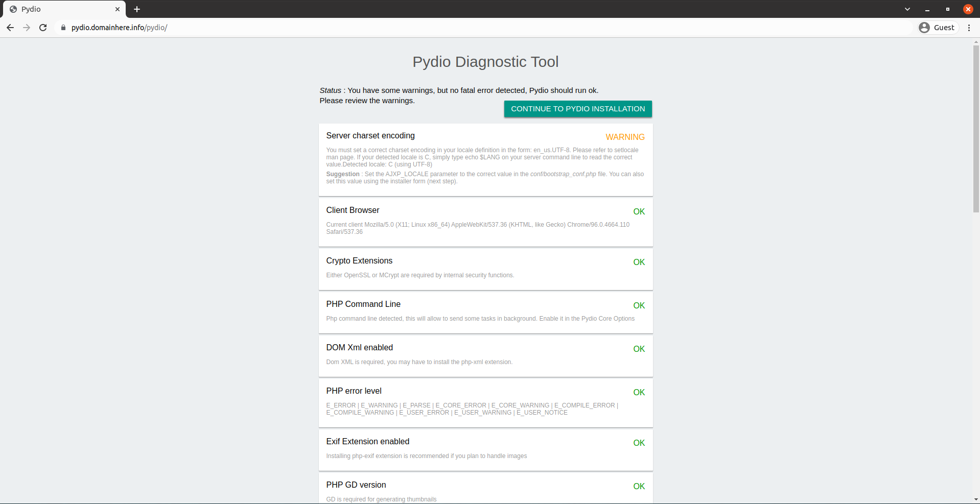The height and width of the screenshot is (504, 980).
Task: Click the Client Browser heading
Action: (353, 210)
